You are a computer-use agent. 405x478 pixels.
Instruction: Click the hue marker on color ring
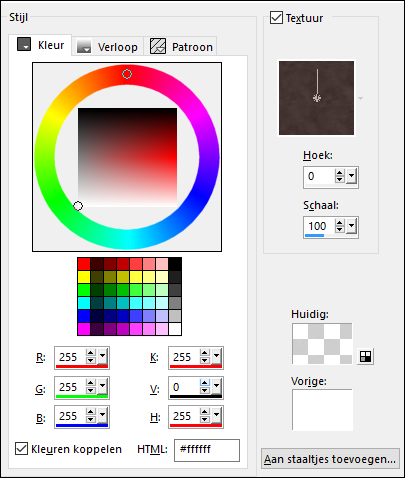point(127,74)
